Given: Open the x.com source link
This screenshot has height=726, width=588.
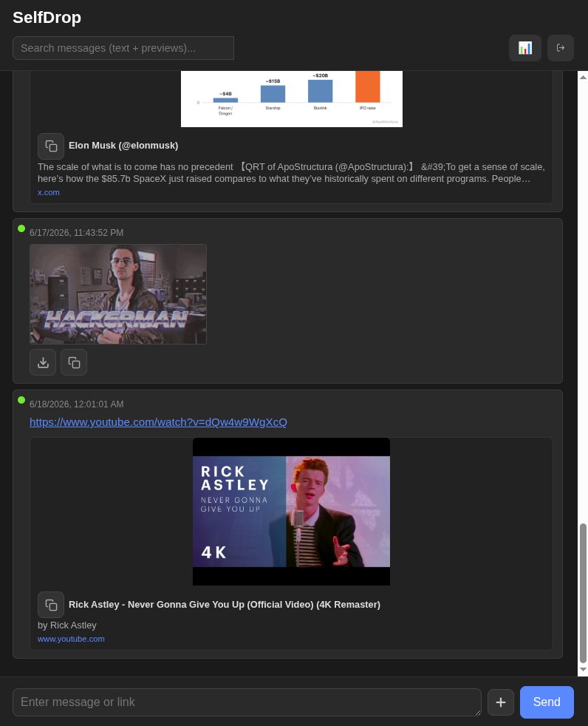Looking at the screenshot, I should (x=49, y=192).
